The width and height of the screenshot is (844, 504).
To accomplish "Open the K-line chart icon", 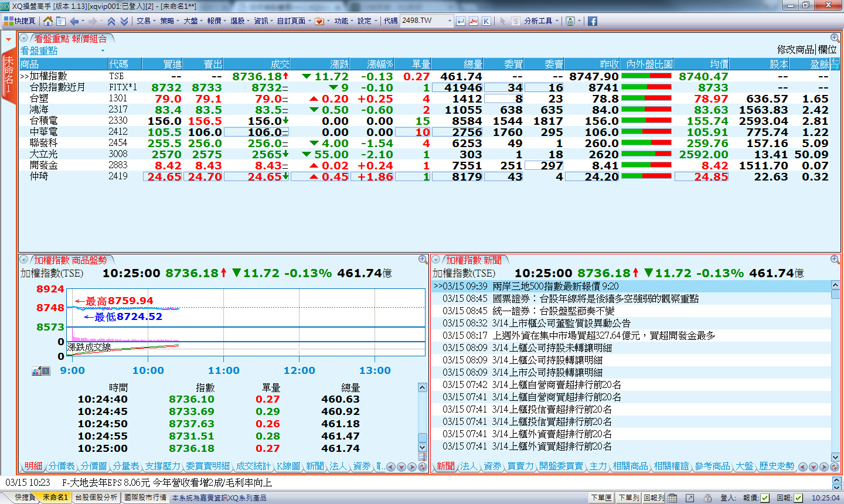I will pyautogui.click(x=486, y=21).
